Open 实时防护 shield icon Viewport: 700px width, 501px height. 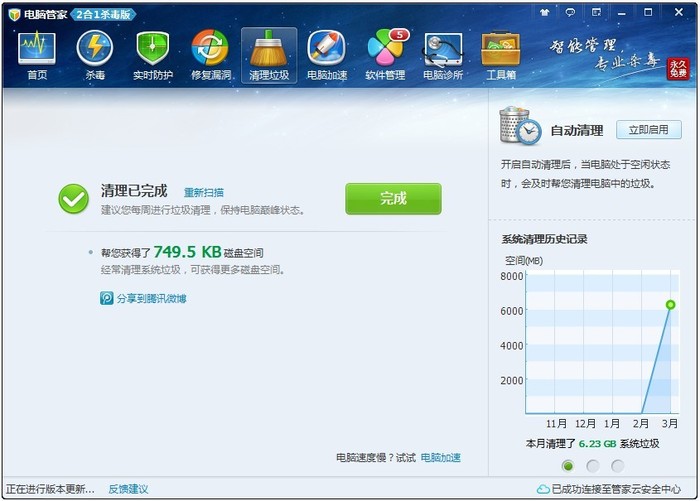point(153,54)
